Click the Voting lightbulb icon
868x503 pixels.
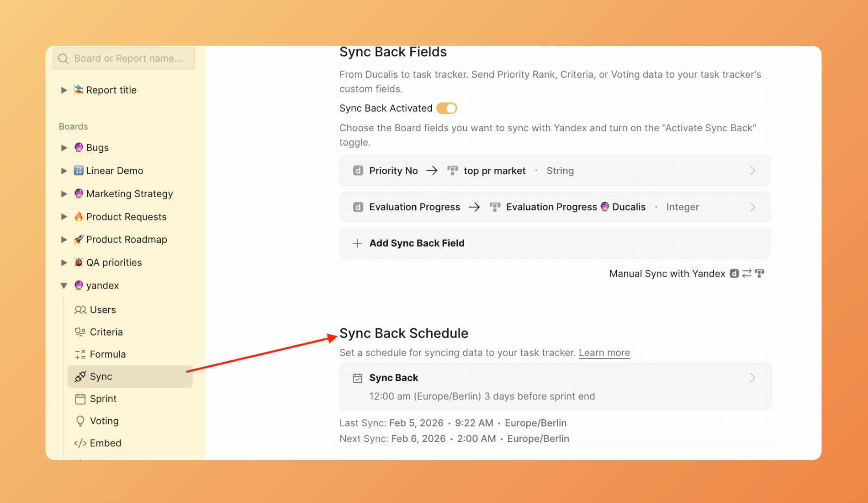[80, 421]
